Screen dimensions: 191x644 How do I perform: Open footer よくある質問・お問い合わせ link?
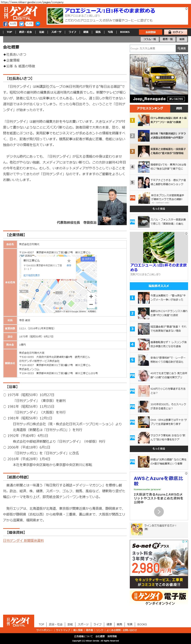tap(122, 630)
